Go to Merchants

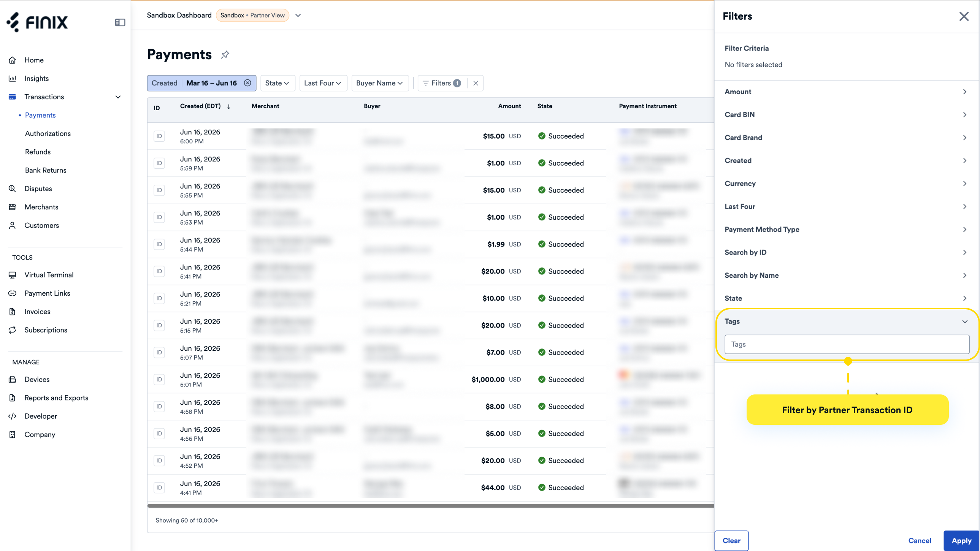point(41,207)
